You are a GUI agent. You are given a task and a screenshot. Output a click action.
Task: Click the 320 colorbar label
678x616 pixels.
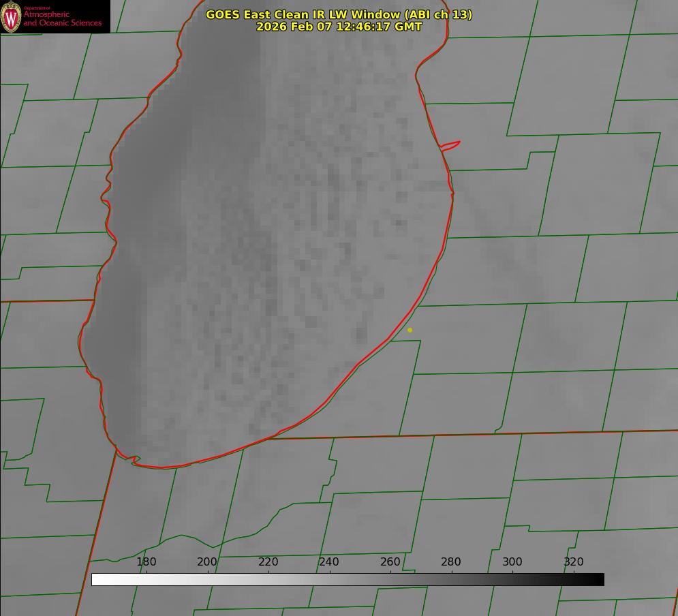click(x=574, y=561)
